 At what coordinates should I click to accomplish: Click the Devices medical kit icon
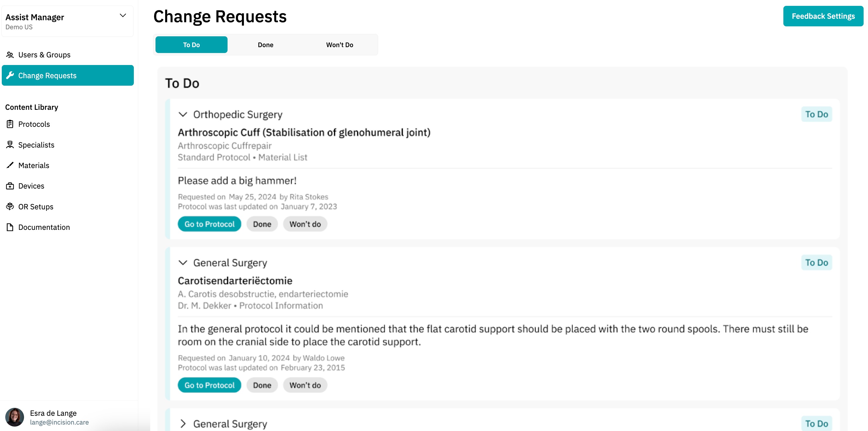[x=10, y=186]
